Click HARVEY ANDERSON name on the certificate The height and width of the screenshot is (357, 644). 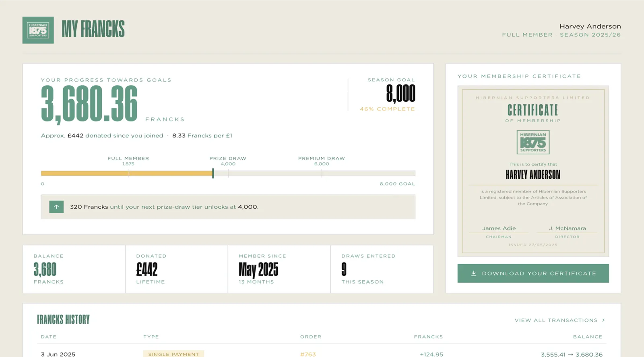click(533, 174)
